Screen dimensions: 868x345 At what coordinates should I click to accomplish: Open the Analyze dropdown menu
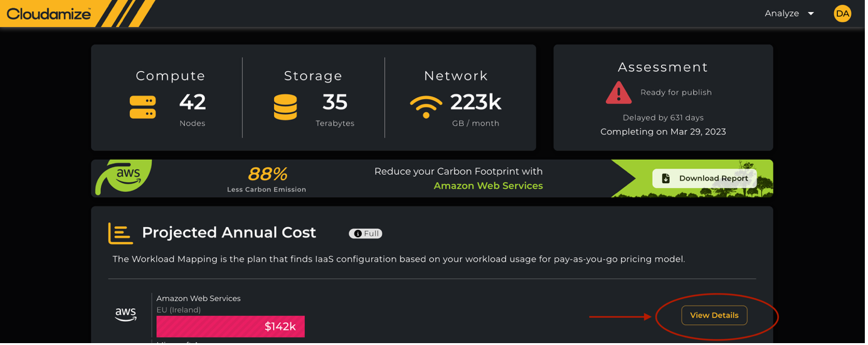pyautogui.click(x=781, y=13)
